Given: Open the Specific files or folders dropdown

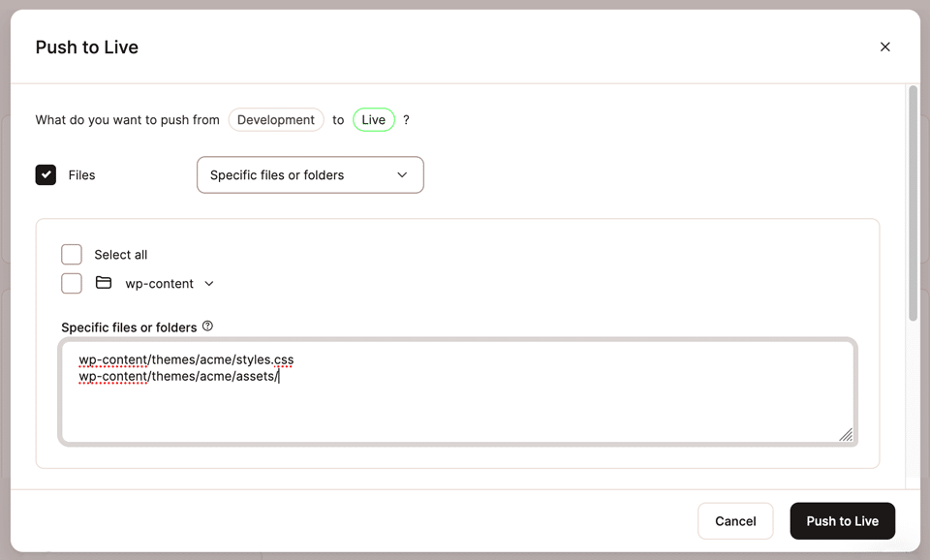Looking at the screenshot, I should coord(309,175).
